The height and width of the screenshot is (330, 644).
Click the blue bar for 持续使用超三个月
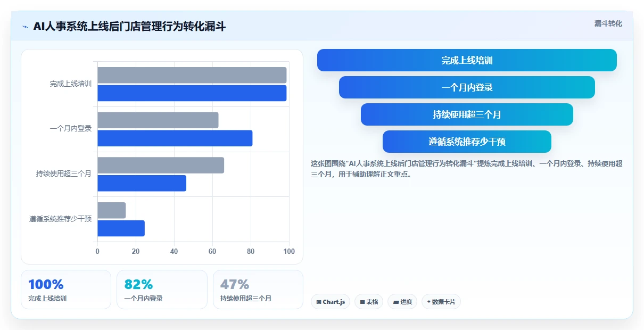click(142, 183)
